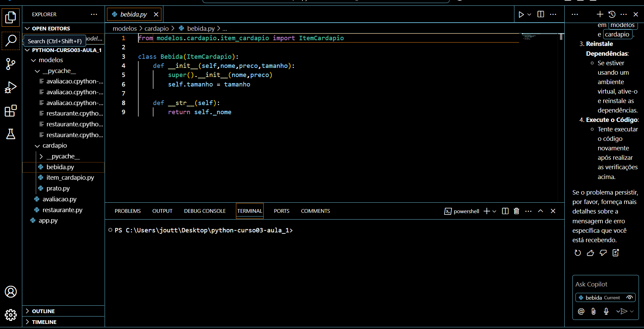644x329 pixels.
Task: Collapse the modelos __pycache__ folder
Action: (x=63, y=71)
